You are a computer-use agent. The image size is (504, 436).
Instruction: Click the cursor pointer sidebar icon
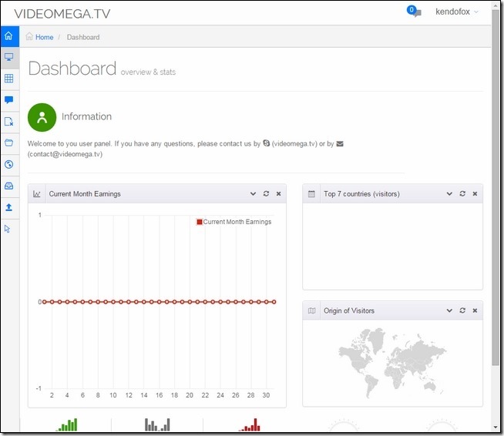(8, 229)
